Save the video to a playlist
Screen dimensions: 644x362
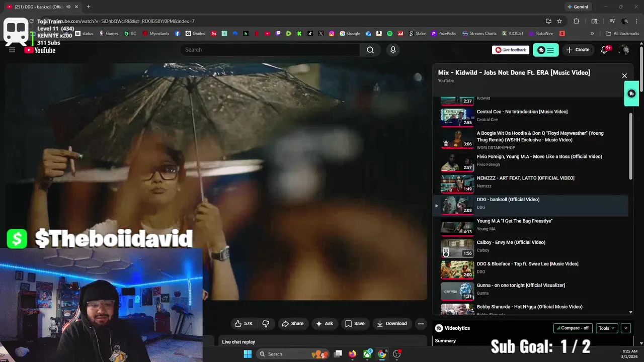coord(355,324)
